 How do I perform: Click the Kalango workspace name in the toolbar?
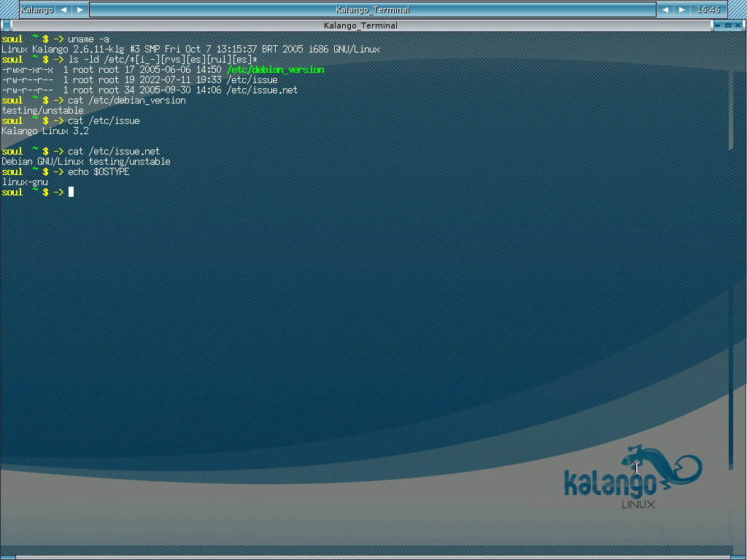point(36,9)
